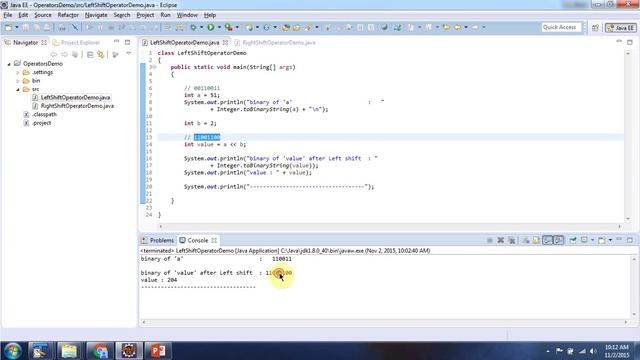The width and height of the screenshot is (640, 360).
Task: Open the Debug button dropdown arrow
Action: [x=201, y=27]
